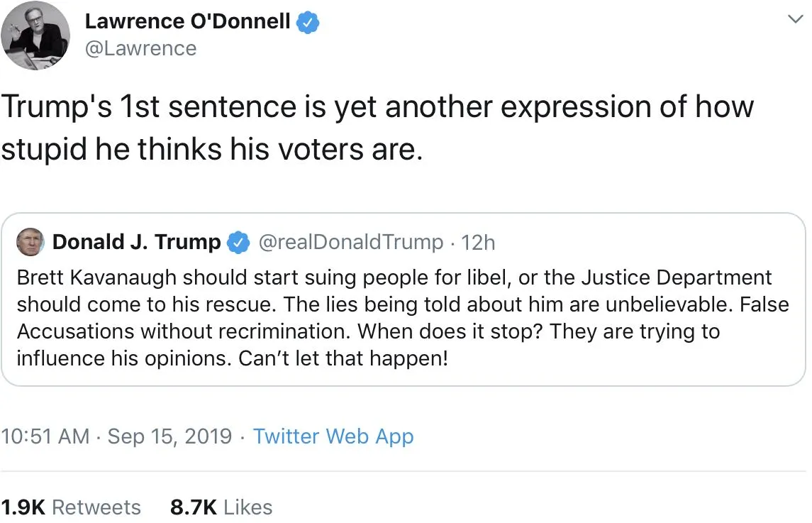Click the verified badge beside Donald J. Trump

[238, 242]
